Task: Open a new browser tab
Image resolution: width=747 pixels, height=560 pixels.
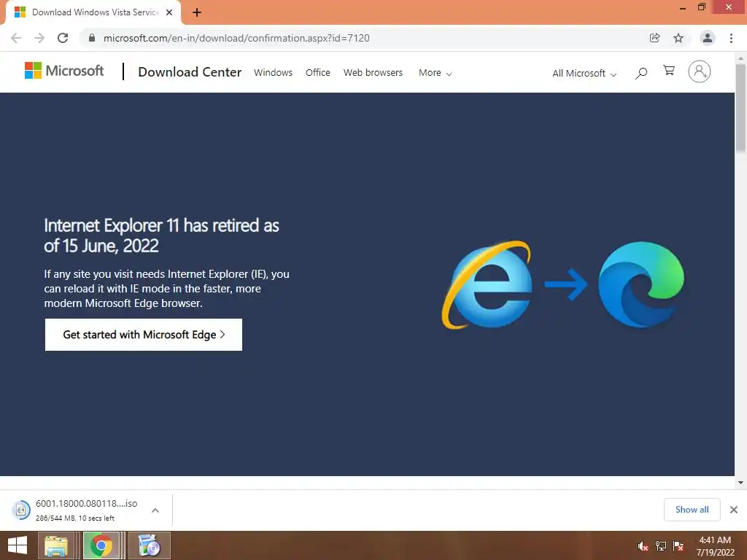Action: [x=197, y=12]
